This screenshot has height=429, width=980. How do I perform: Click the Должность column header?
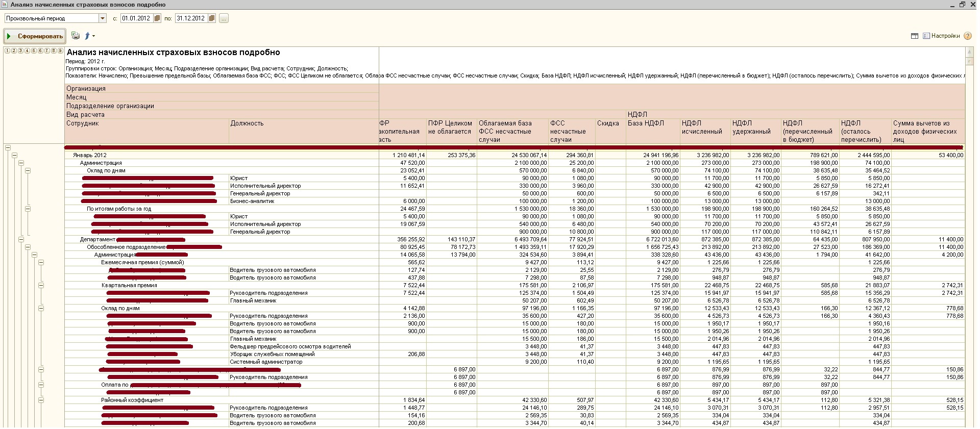(x=304, y=131)
